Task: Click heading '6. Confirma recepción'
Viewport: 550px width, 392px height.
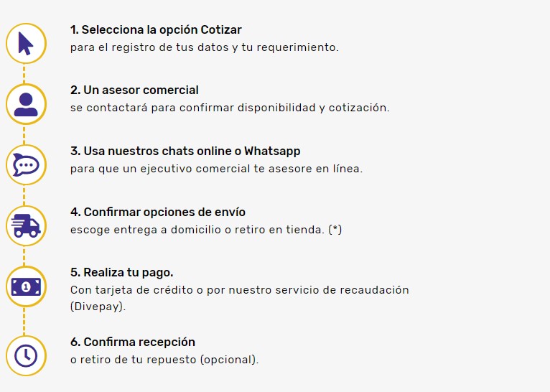Action: click(133, 342)
